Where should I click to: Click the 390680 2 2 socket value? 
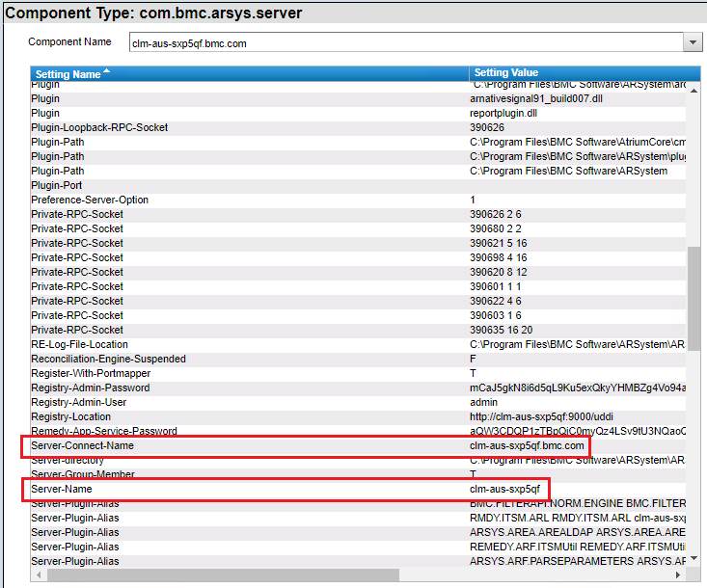click(x=496, y=228)
